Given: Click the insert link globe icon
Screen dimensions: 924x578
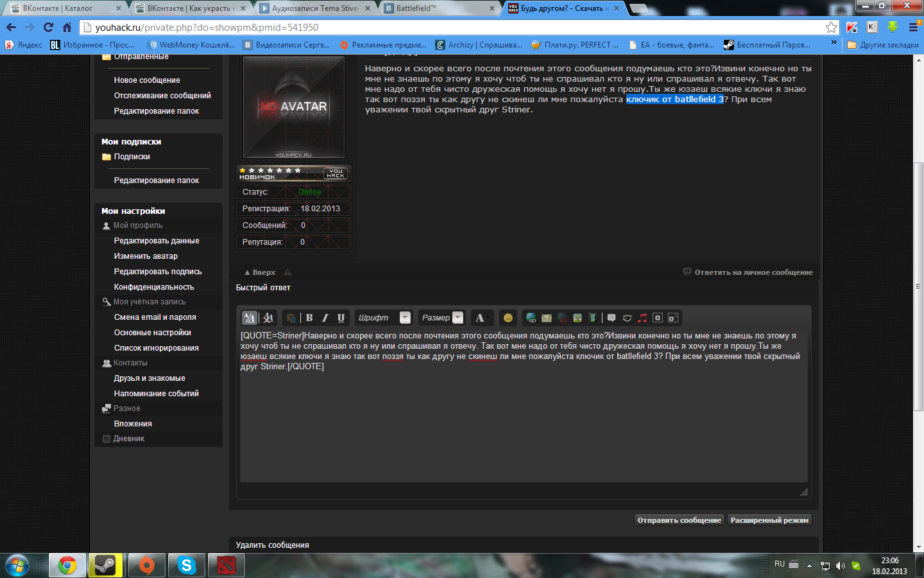Looking at the screenshot, I should [531, 318].
